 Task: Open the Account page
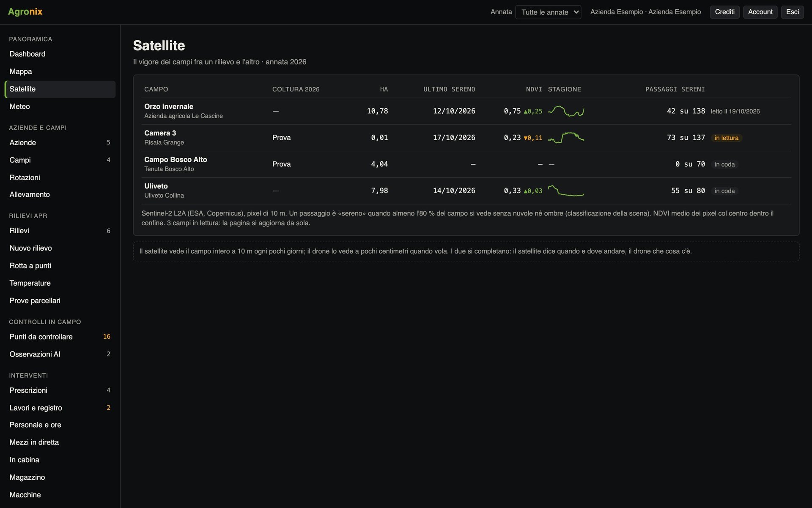(x=760, y=12)
